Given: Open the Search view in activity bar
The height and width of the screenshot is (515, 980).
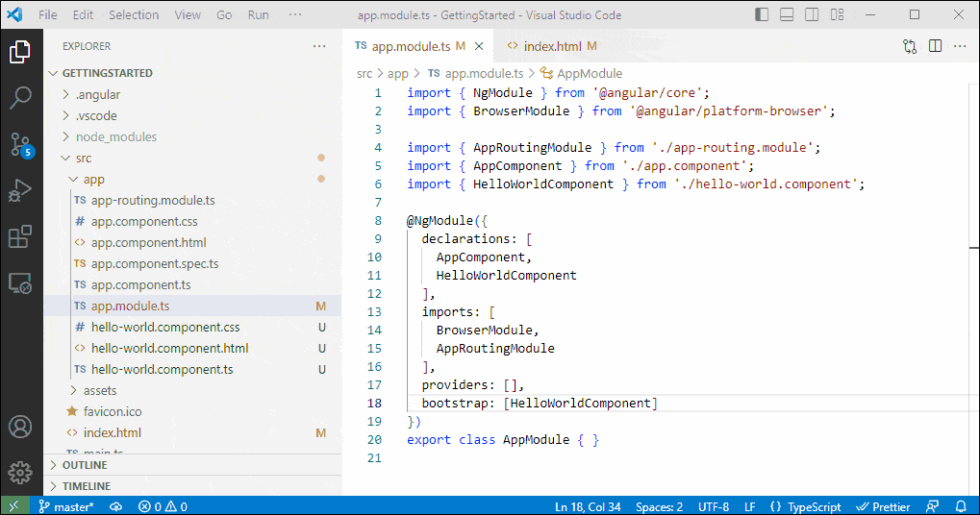Looking at the screenshot, I should [x=20, y=97].
